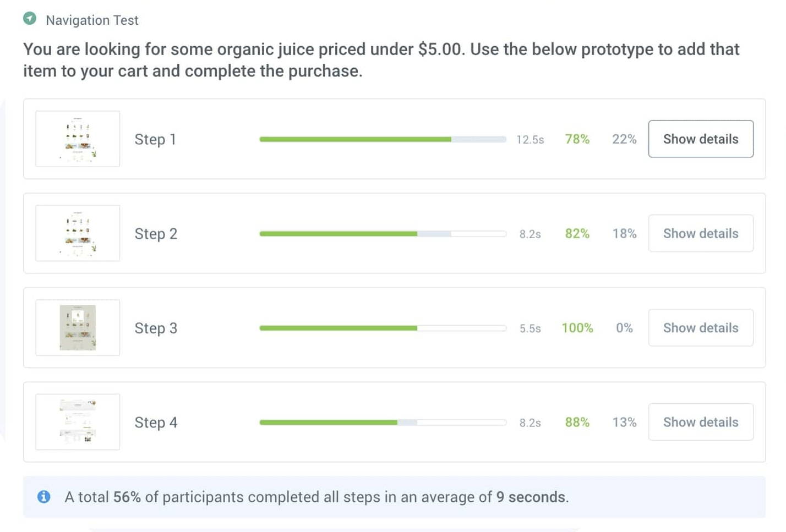786x532 pixels.
Task: Select the 100% success rate for Step 3
Action: coord(576,328)
